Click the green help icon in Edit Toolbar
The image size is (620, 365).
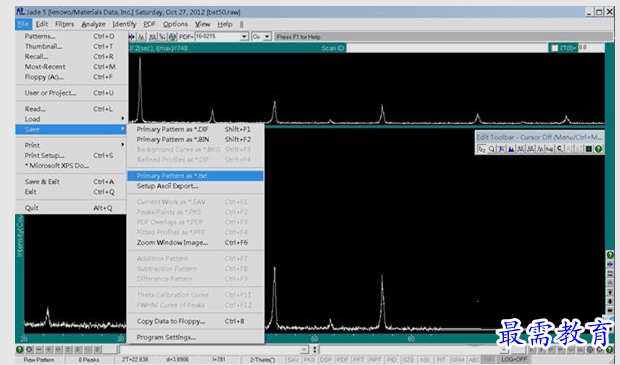click(599, 149)
